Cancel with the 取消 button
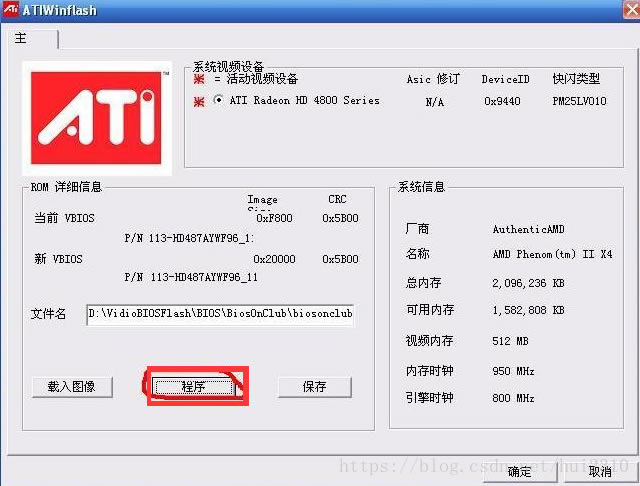The width and height of the screenshot is (640, 486). 600,472
